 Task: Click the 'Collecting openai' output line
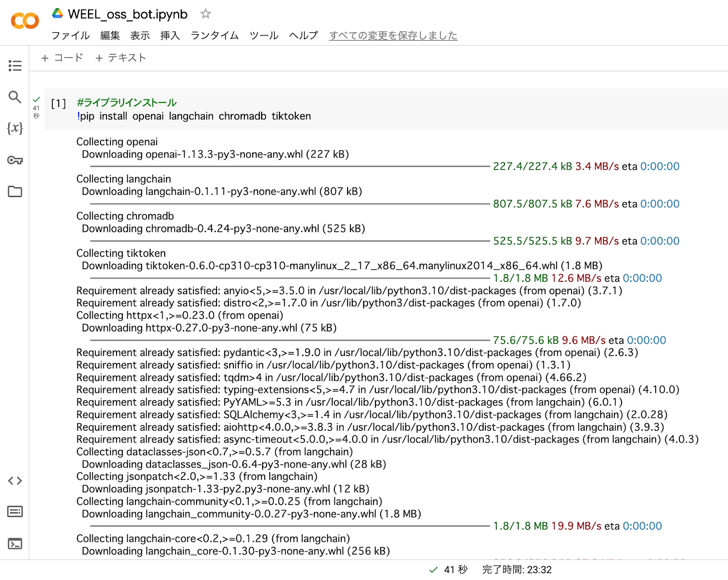pyautogui.click(x=117, y=142)
